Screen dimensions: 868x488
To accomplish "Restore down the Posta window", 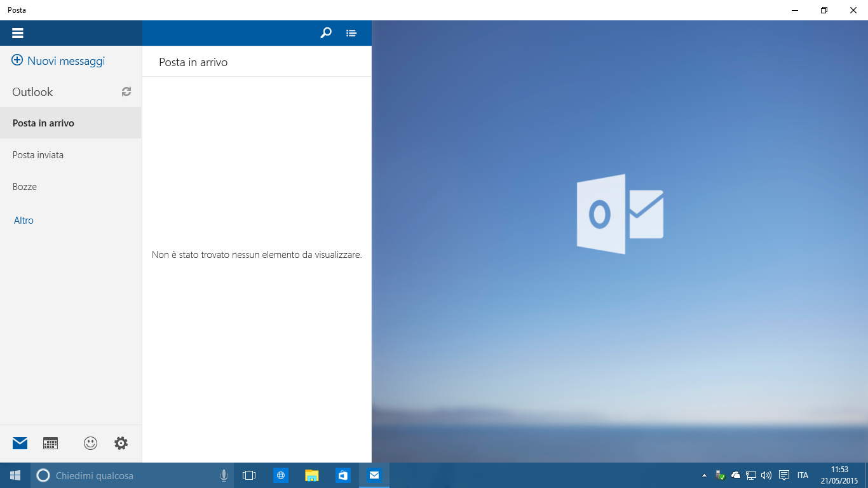I will tap(824, 10).
